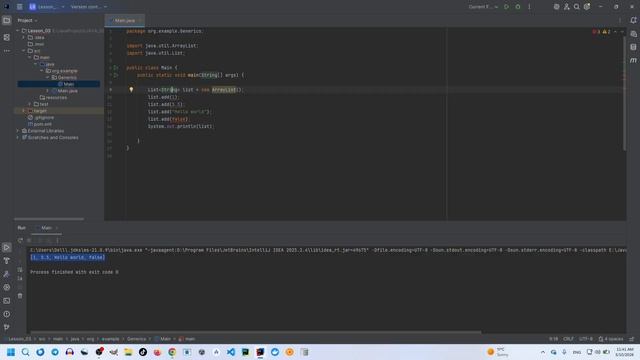Image resolution: width=640 pixels, height=360 pixels.
Task: Open the Git tool window
Action: [7, 327]
